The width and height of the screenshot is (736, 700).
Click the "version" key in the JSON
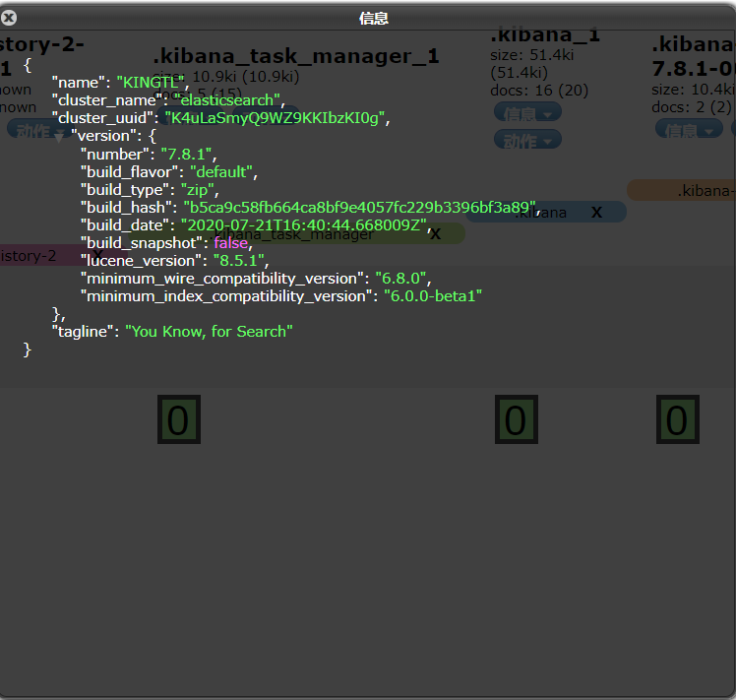point(103,136)
